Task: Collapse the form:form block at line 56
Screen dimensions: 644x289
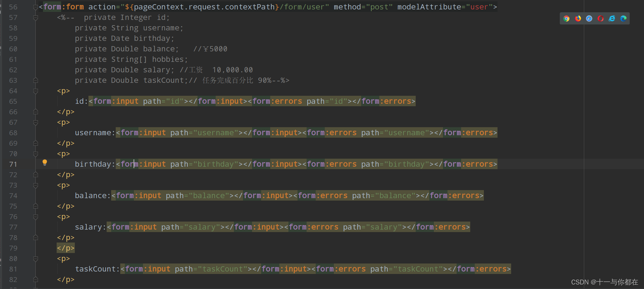Action: coord(35,7)
